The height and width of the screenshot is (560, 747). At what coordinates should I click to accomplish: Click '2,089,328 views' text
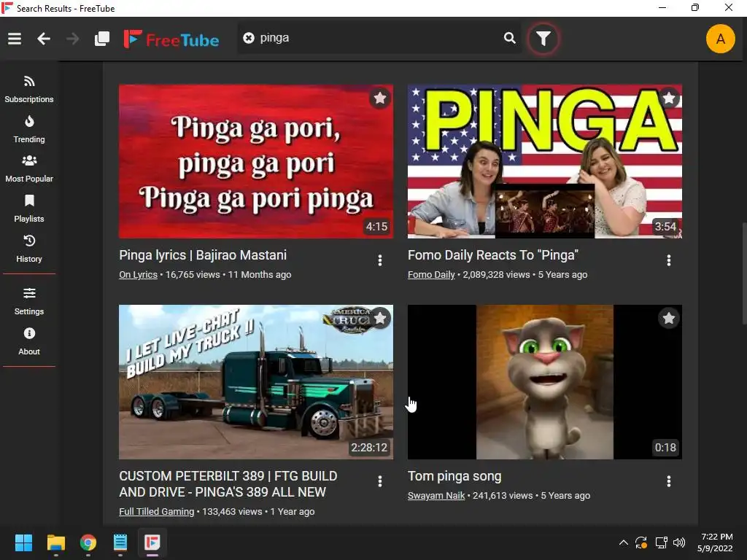pyautogui.click(x=496, y=275)
